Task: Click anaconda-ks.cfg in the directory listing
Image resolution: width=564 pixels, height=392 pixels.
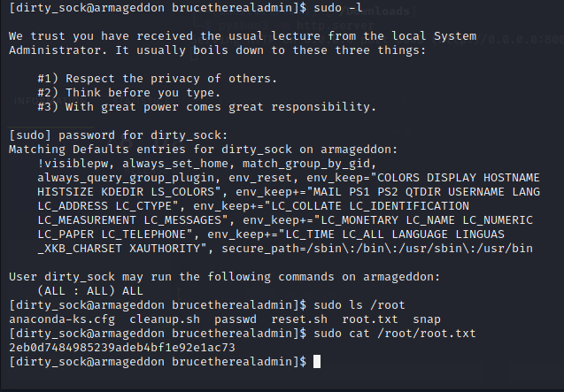Action: tap(62, 319)
